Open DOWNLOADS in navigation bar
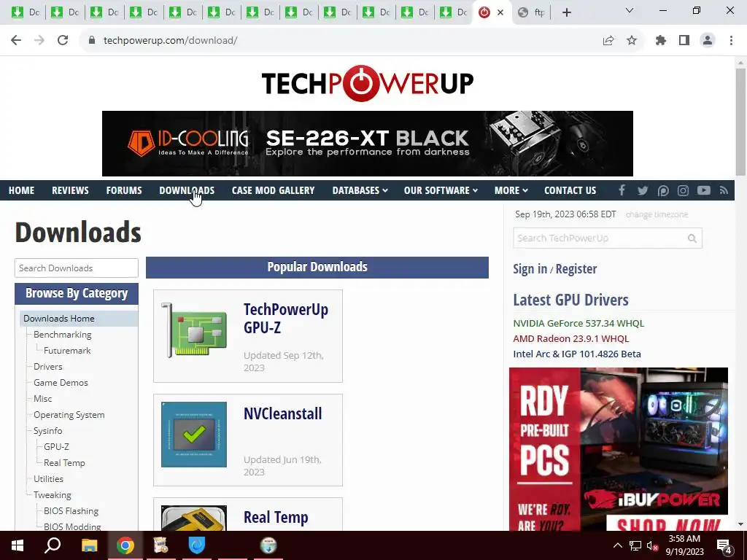Screen dimensions: 747x560 (187, 190)
